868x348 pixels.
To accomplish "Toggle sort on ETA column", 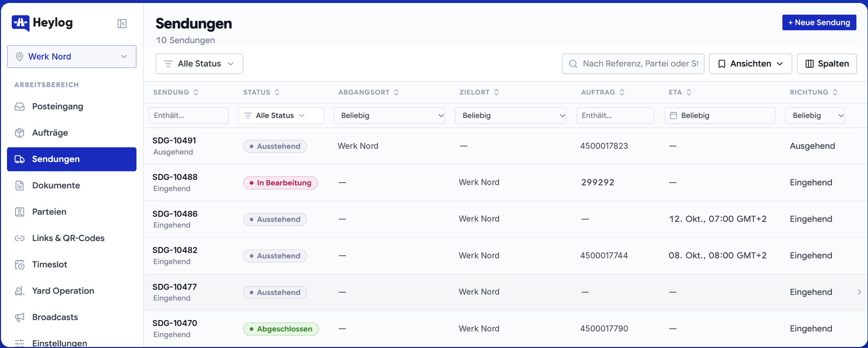I will (689, 92).
